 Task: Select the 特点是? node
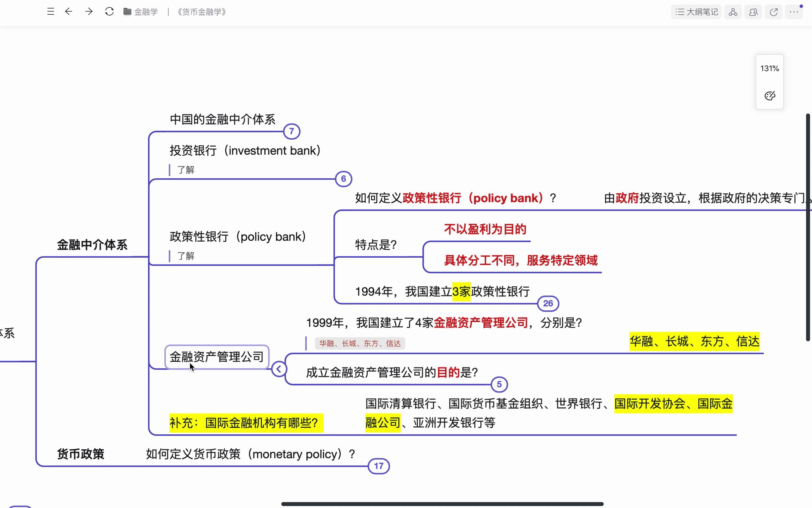point(376,245)
